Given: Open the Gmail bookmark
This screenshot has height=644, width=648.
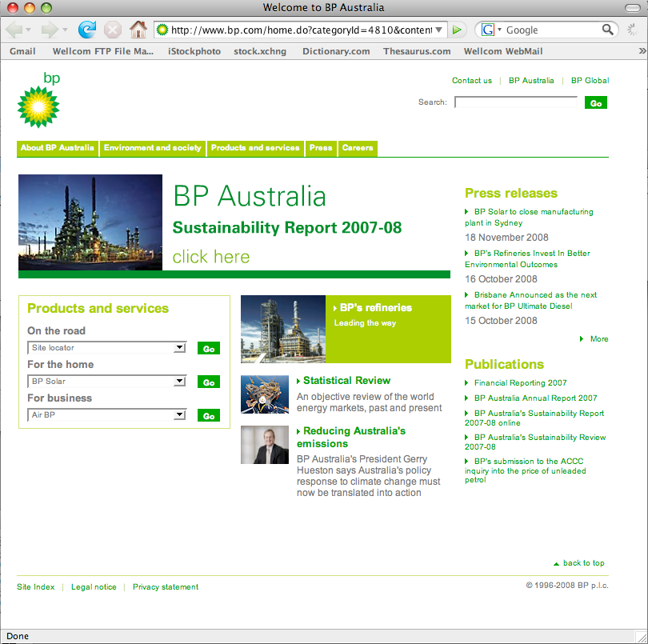Looking at the screenshot, I should coord(22,51).
